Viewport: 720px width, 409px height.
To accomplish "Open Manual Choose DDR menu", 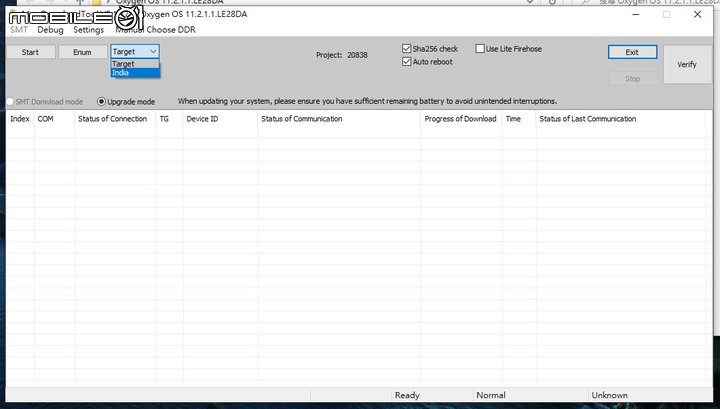I will pos(155,30).
